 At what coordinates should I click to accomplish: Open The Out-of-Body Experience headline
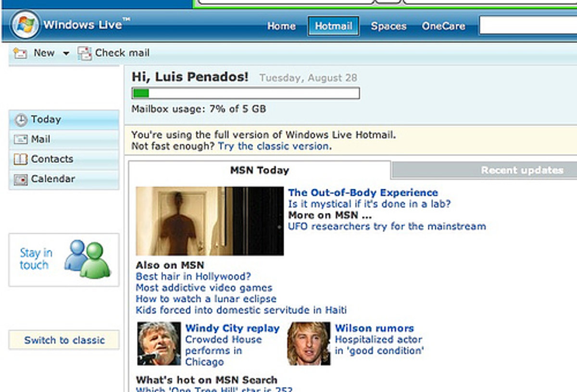coord(363,193)
